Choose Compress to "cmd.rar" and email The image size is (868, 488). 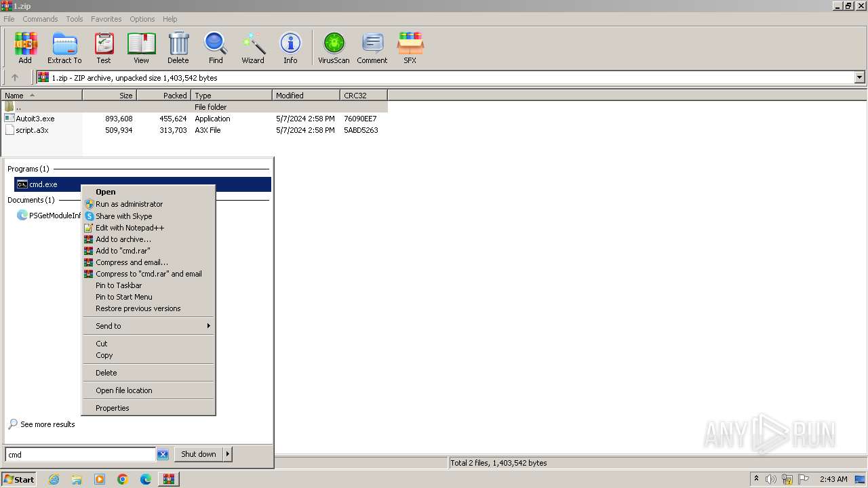tap(149, 274)
